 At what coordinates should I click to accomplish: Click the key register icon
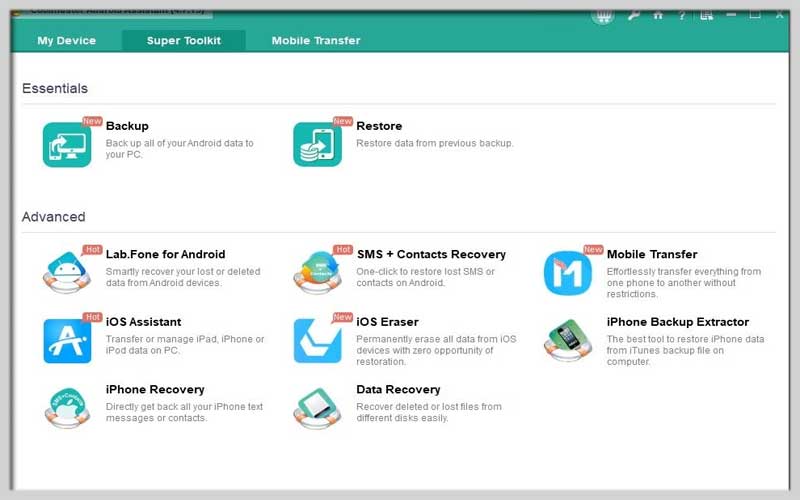coord(634,15)
